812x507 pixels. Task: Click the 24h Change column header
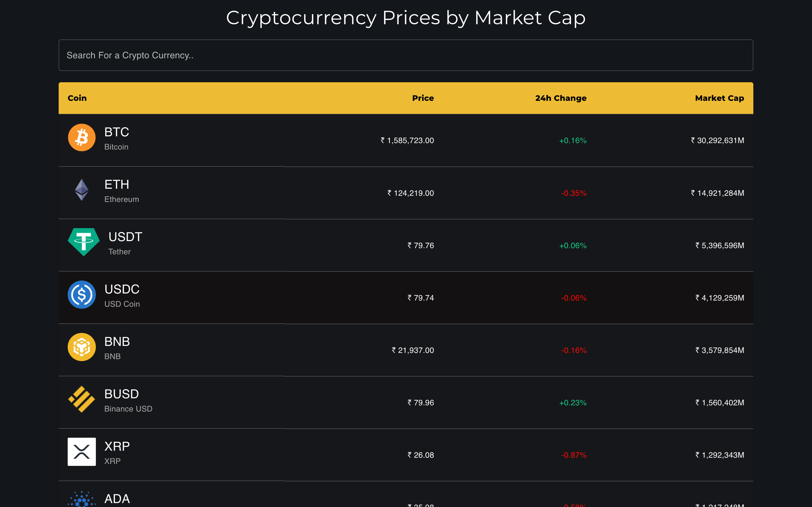tap(560, 98)
